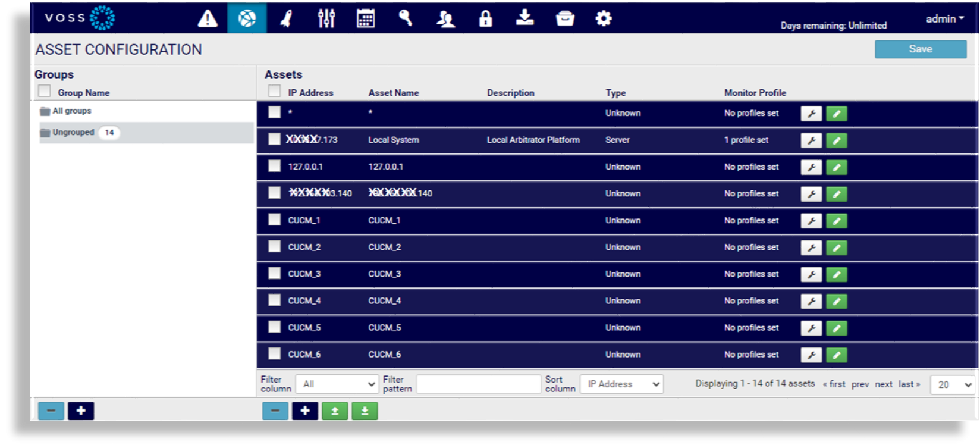The width and height of the screenshot is (980, 448).
Task: Click the remove group minus button
Action: [51, 411]
